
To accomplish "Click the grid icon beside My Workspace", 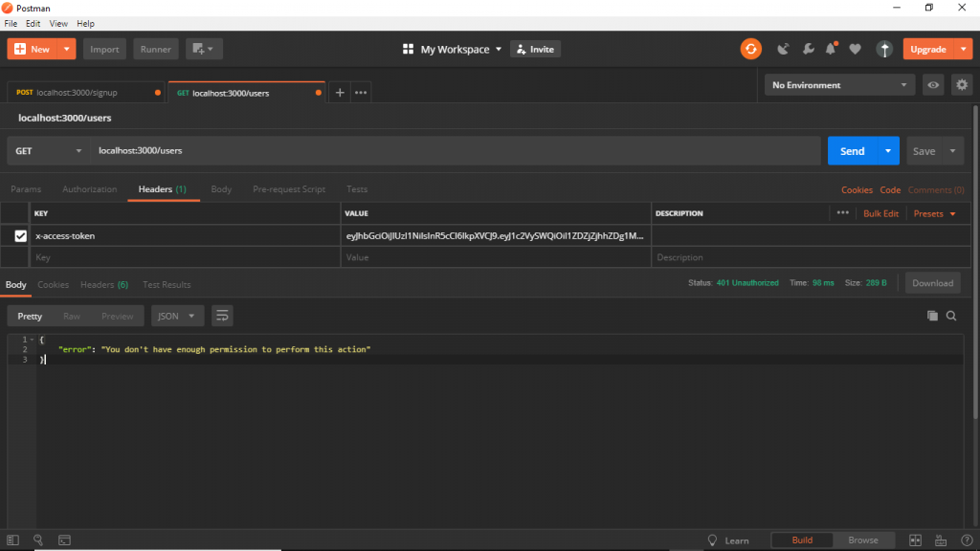I will [x=408, y=49].
